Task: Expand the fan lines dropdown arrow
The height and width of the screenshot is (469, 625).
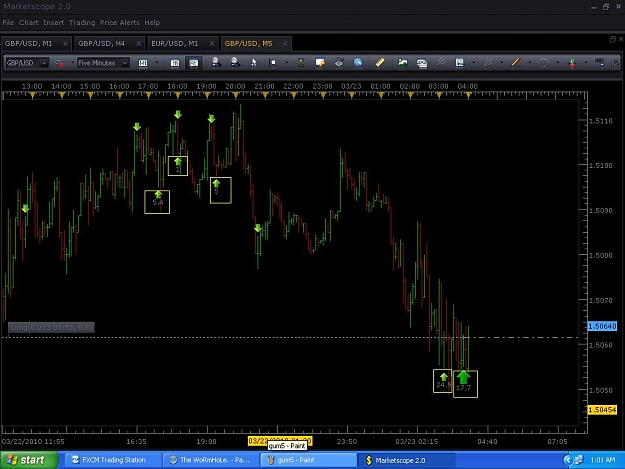Action: 501,63
